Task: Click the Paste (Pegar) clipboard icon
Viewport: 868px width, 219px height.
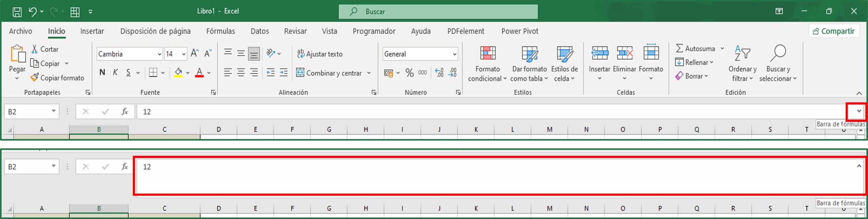Action: coord(18,54)
